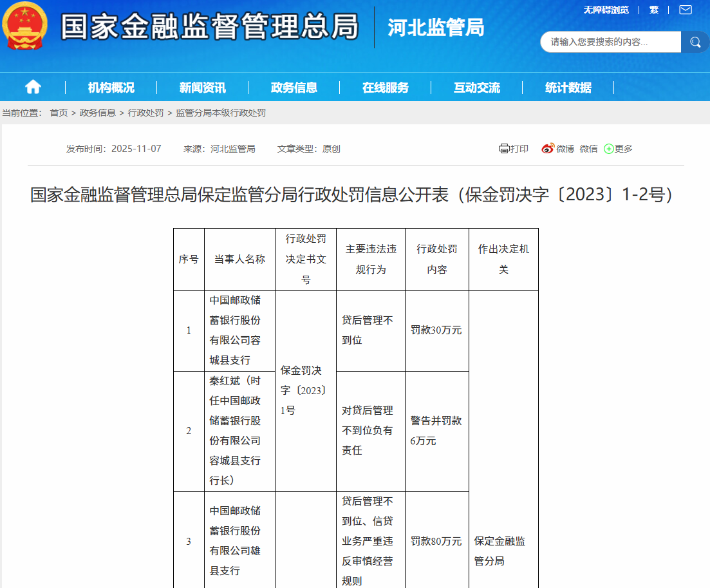
Task: Enable 无障碍浏览 accessibility mode
Action: tap(606, 10)
